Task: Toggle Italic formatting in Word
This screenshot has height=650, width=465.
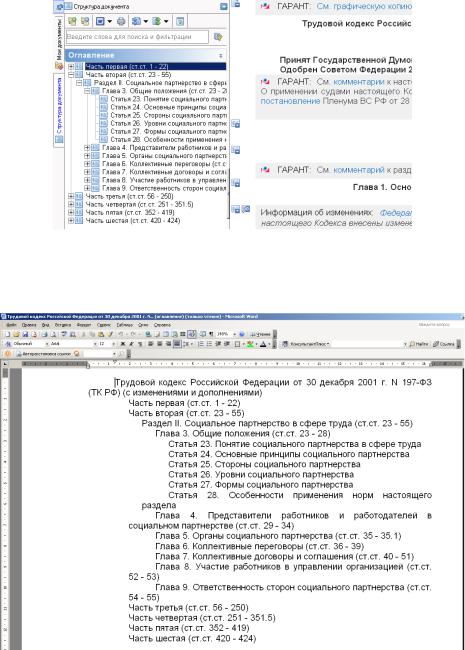Action: coord(131,344)
